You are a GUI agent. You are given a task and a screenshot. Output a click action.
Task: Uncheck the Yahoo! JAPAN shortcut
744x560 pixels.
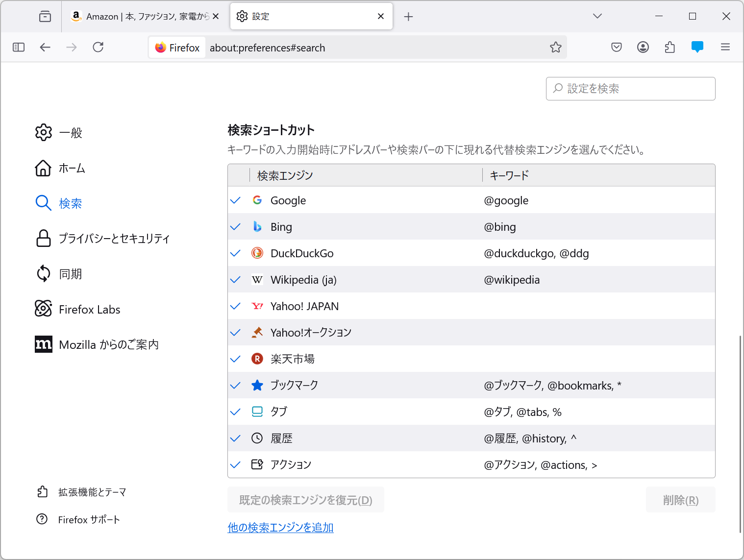point(235,306)
